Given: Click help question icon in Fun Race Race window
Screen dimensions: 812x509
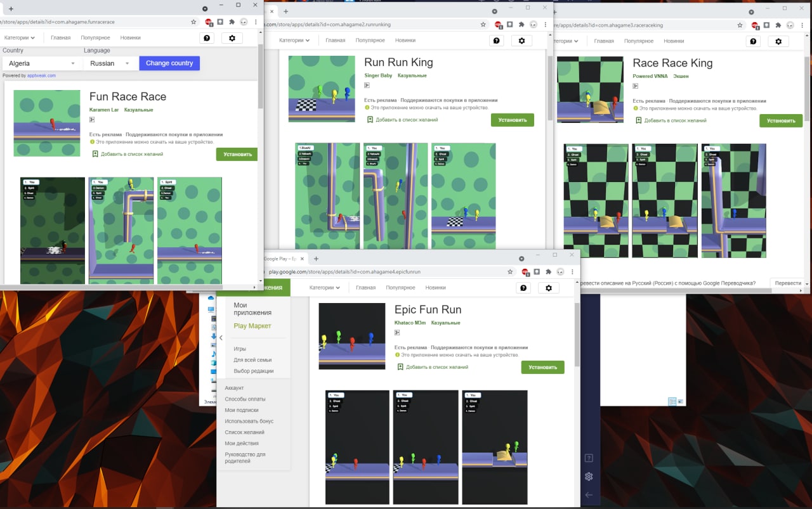Looking at the screenshot, I should [x=206, y=38].
